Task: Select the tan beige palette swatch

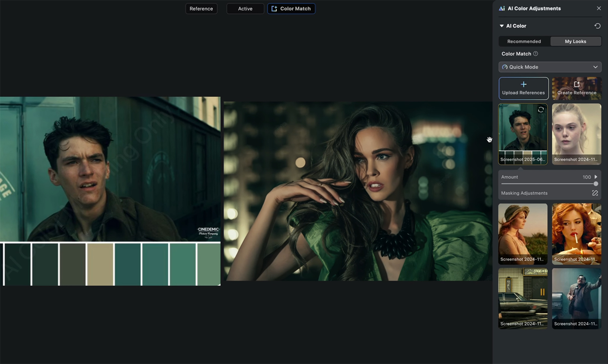Action: coord(100,264)
